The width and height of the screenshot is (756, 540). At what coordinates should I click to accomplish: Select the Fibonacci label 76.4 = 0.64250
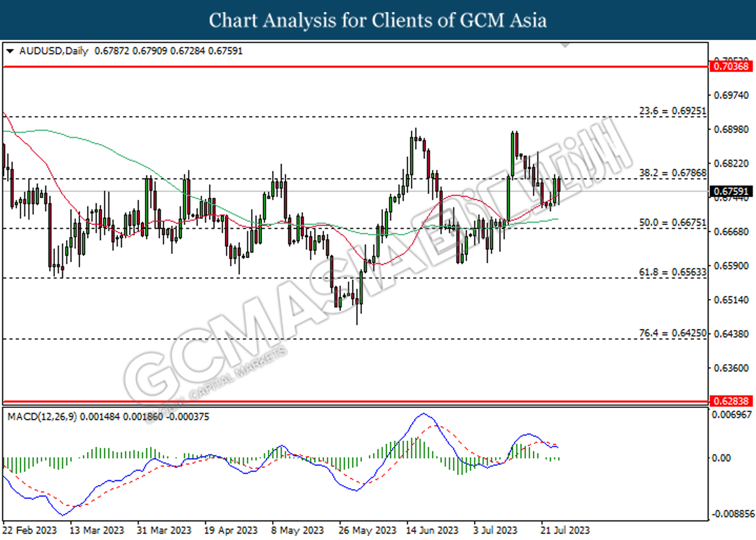pyautogui.click(x=672, y=333)
